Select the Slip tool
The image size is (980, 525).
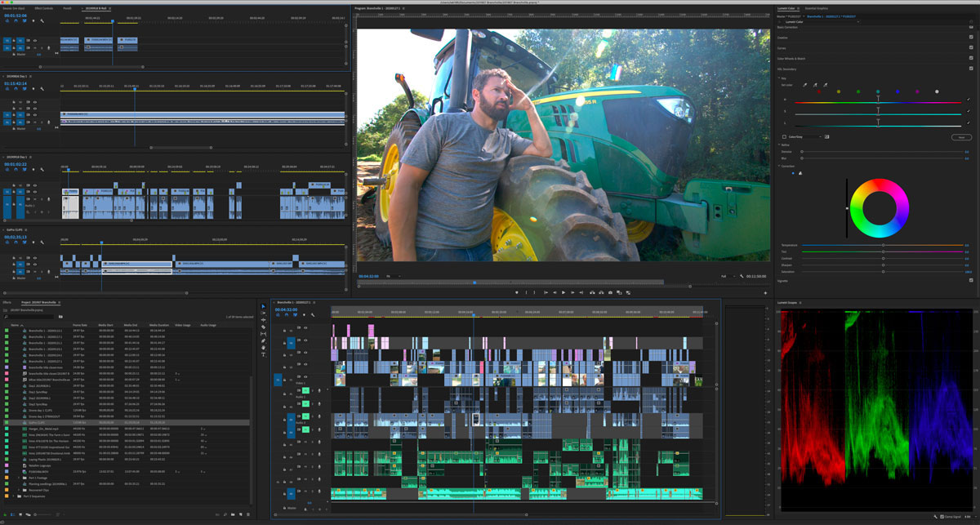point(263,334)
